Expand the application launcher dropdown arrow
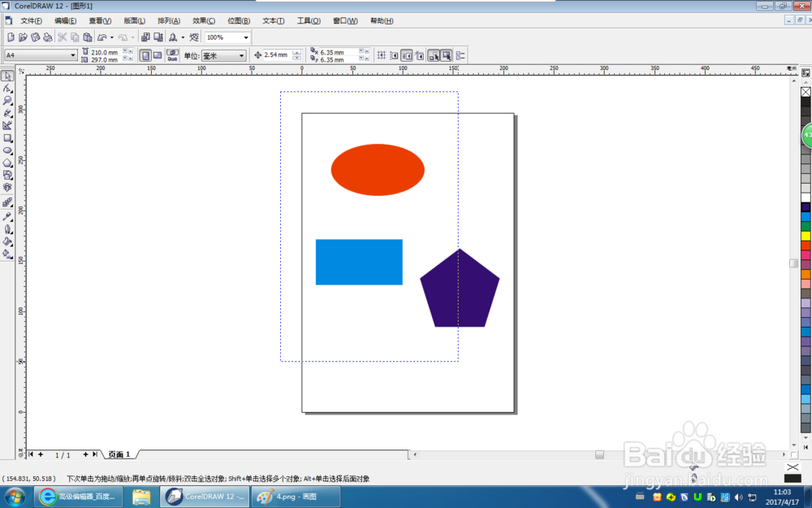Viewport: 812px width, 508px height. [x=183, y=37]
